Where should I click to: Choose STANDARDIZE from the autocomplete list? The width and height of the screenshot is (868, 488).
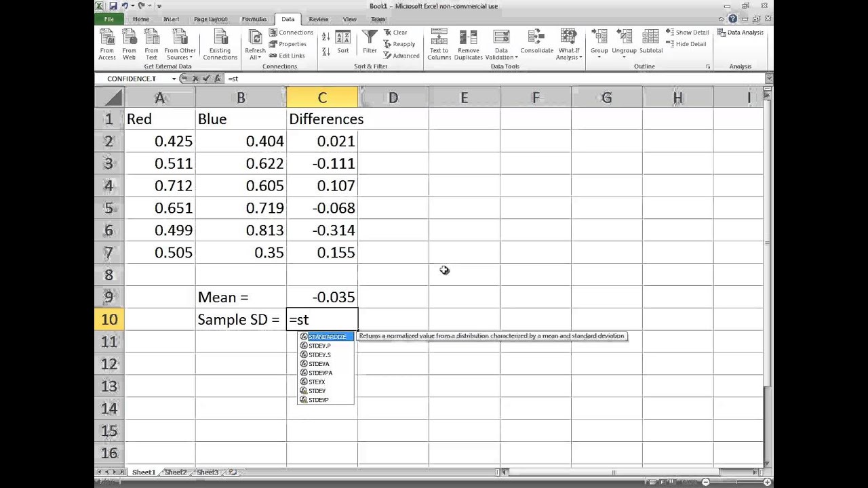pyautogui.click(x=325, y=337)
